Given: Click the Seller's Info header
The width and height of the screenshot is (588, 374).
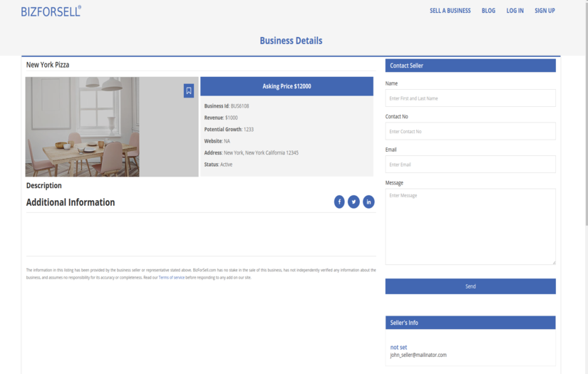Looking at the screenshot, I should tap(470, 323).
